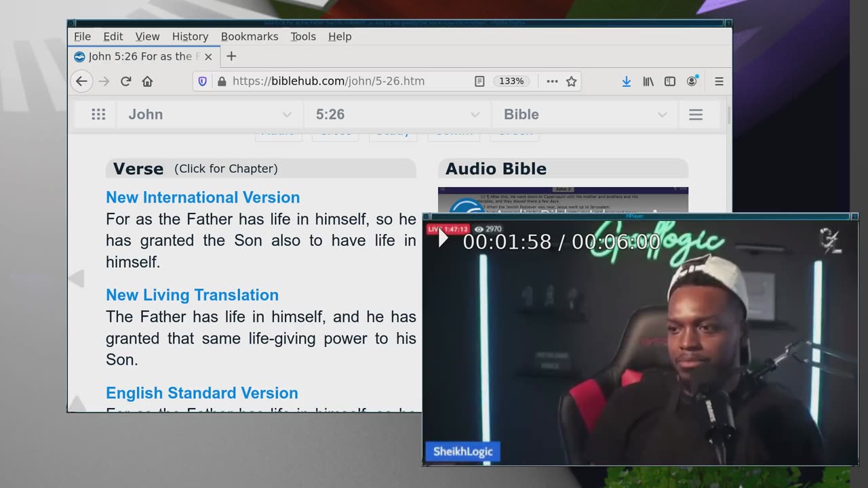The image size is (868, 488).
Task: Click the MPlayer time counter display
Action: [x=561, y=242]
